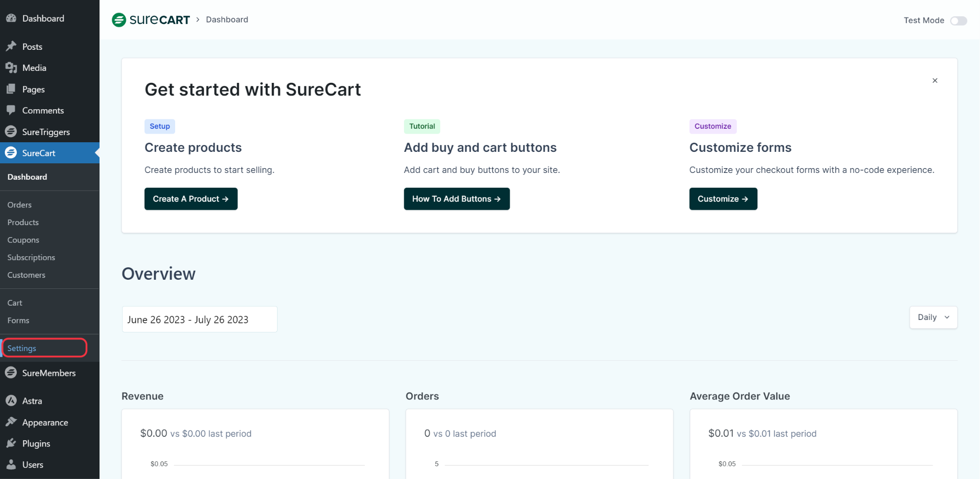Screen dimensions: 980x479
Task: Click the Posts pin icon in sidebar
Action: [11, 46]
